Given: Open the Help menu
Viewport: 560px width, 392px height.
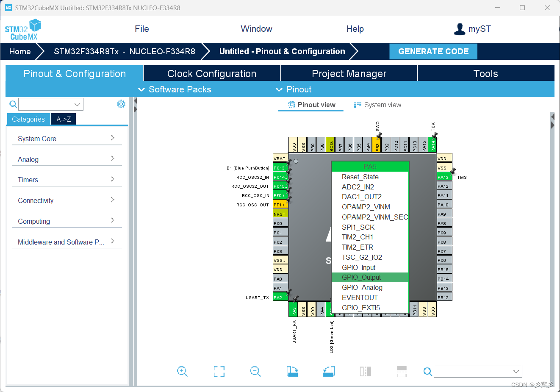Looking at the screenshot, I should pos(355,29).
